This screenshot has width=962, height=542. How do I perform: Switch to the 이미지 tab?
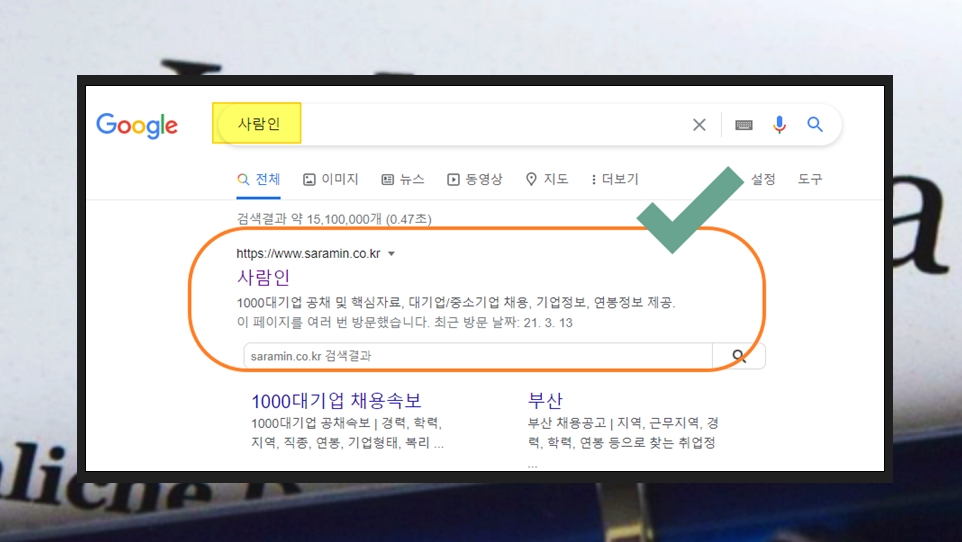point(330,179)
